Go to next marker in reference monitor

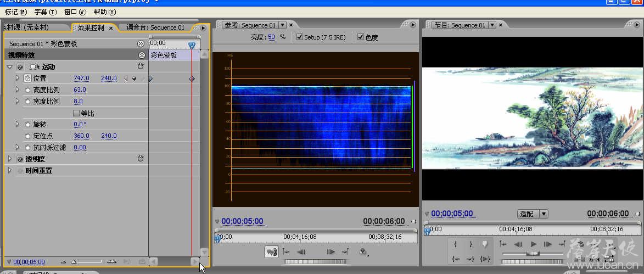[345, 252]
